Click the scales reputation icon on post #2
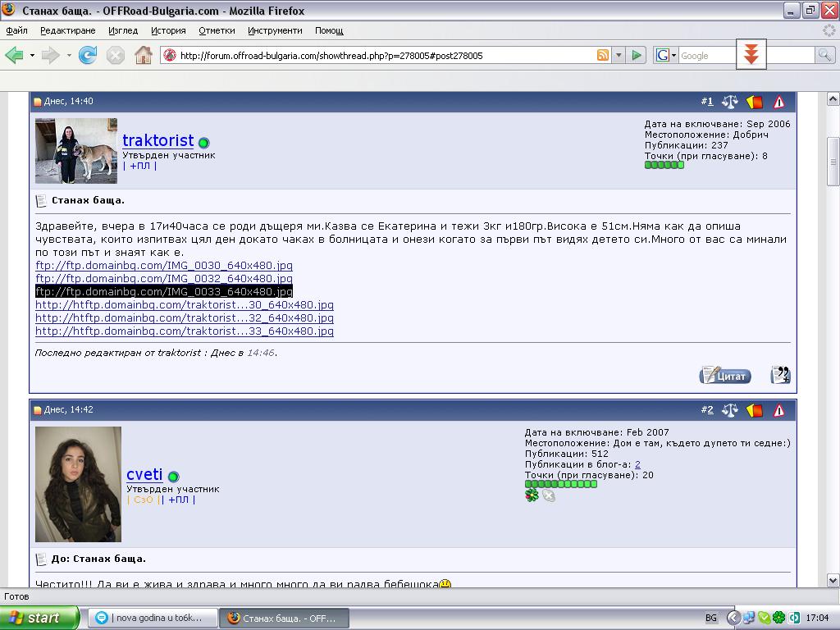This screenshot has width=840, height=630. [x=729, y=410]
